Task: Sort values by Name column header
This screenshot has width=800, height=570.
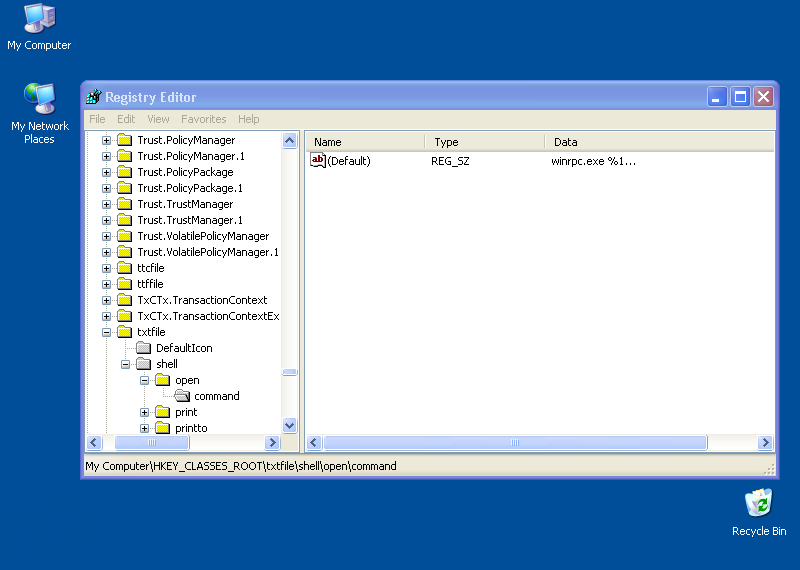Action: click(x=366, y=142)
